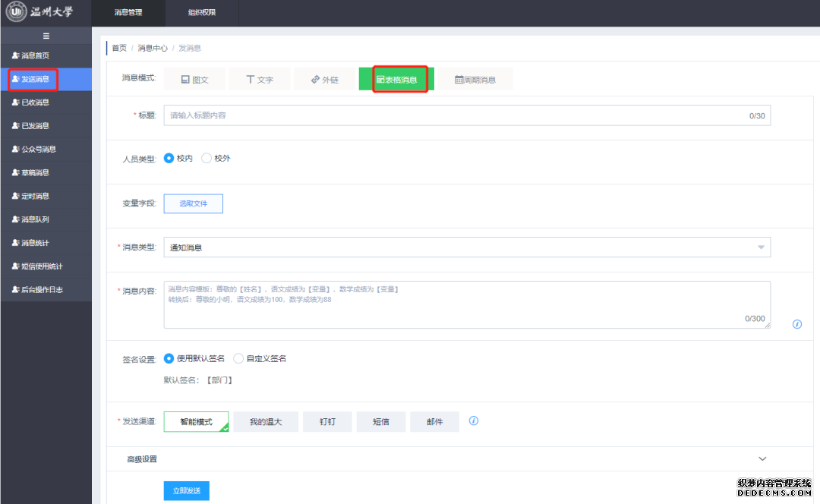Image resolution: width=820 pixels, height=504 pixels.
Task: Click the 立即发送 send now button
Action: [186, 491]
